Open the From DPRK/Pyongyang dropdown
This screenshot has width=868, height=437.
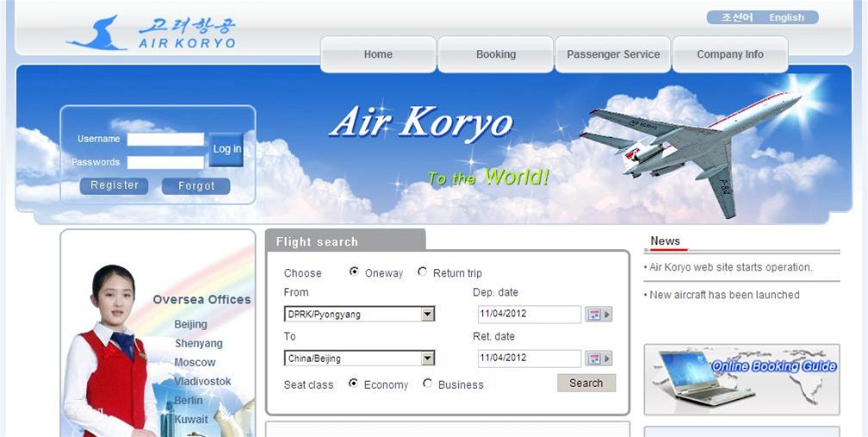[359, 314]
